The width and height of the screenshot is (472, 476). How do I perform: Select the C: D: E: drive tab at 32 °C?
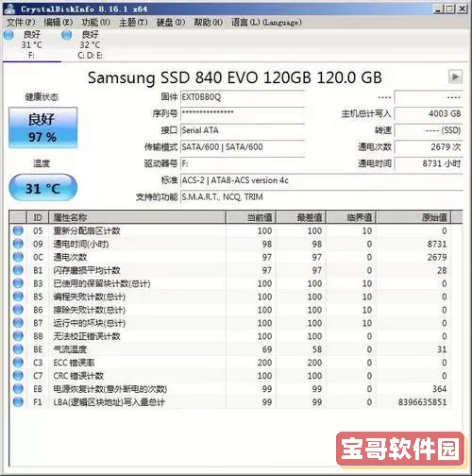(x=90, y=44)
